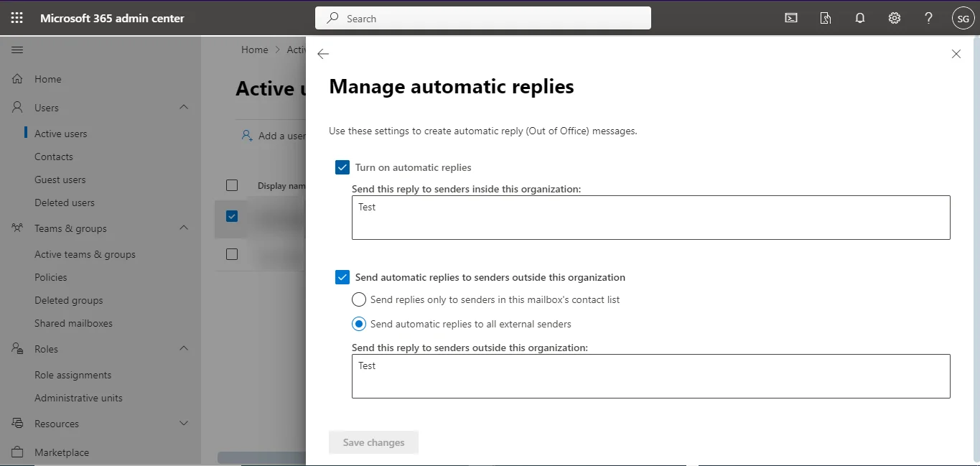Click Microsoft 365 admin center title
980x466 pixels.
coord(112,19)
